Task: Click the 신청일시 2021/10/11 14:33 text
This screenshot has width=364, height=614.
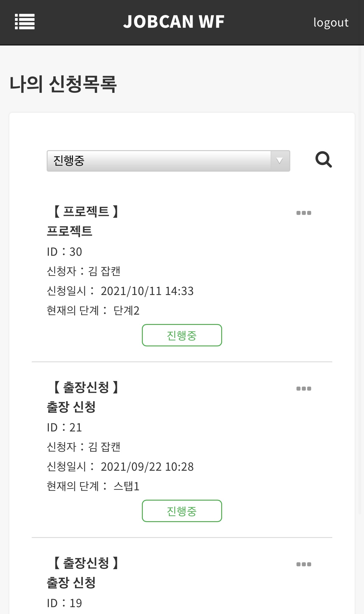Action: click(x=120, y=291)
